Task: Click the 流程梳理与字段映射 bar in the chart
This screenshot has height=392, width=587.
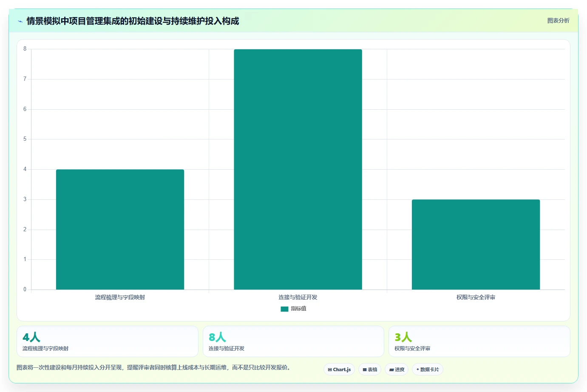Action: [x=120, y=230]
